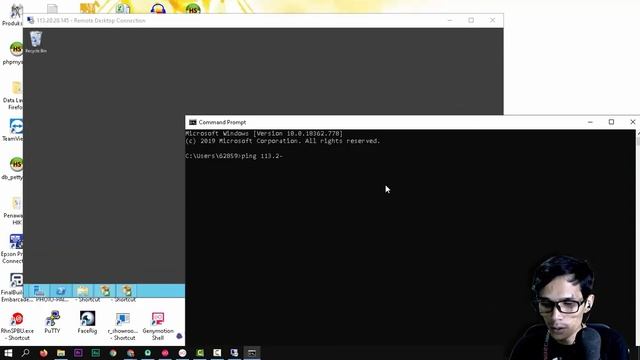Screen dimensions: 640x360
Task: Open the red round taskbar app icon
Action: (165, 353)
